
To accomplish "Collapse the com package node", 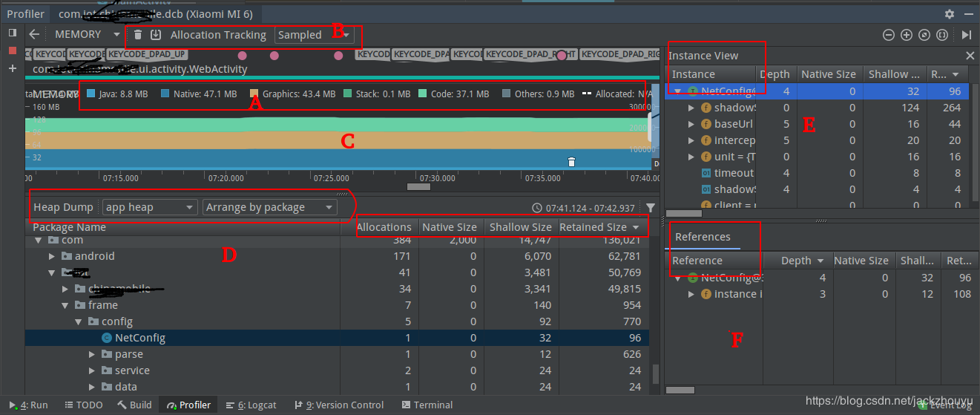I will click(x=39, y=241).
